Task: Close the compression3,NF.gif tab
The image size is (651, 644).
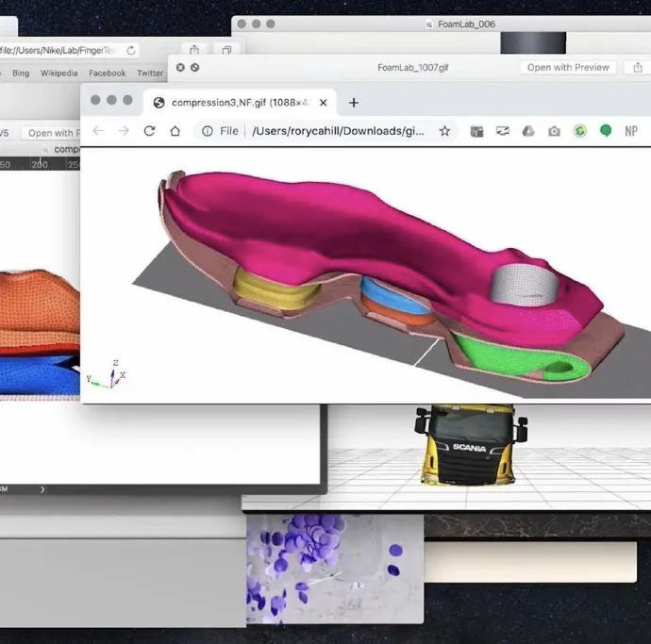Action: [324, 102]
